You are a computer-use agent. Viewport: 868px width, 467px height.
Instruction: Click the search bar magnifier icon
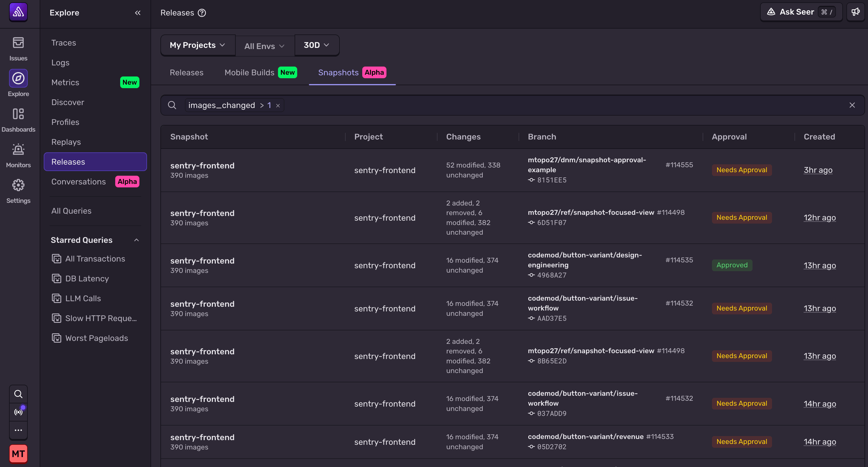point(172,105)
